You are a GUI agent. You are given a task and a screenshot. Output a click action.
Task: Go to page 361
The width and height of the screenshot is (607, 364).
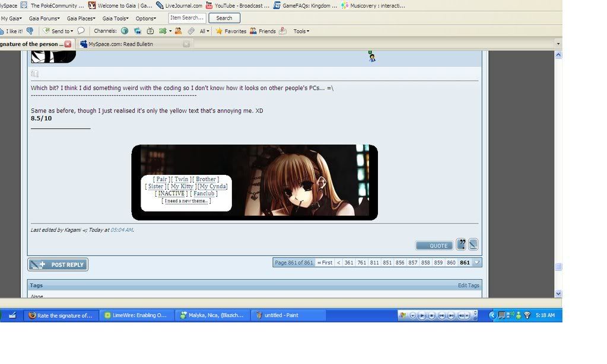coord(349,262)
